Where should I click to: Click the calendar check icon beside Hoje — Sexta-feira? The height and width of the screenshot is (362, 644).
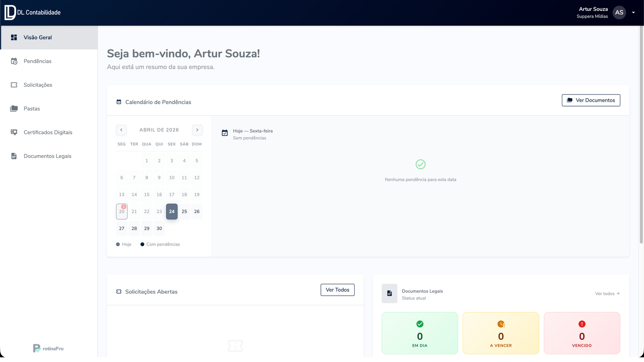[225, 133]
